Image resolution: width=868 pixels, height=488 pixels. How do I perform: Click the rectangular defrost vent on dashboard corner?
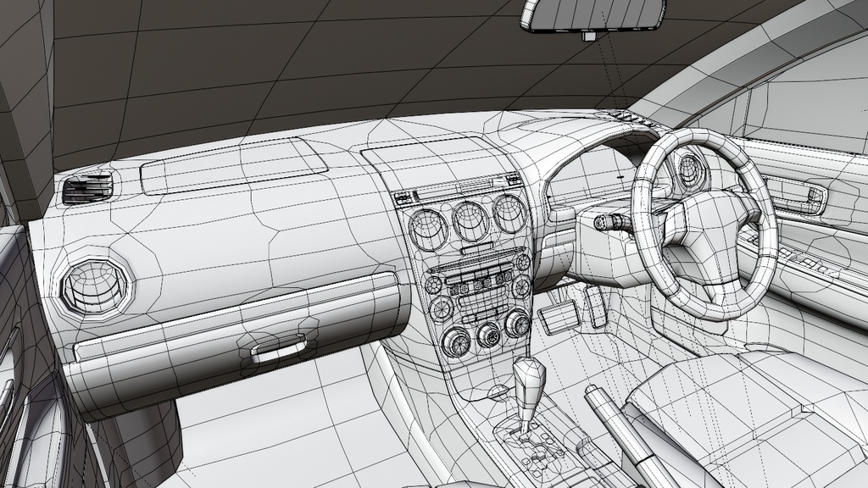click(87, 189)
